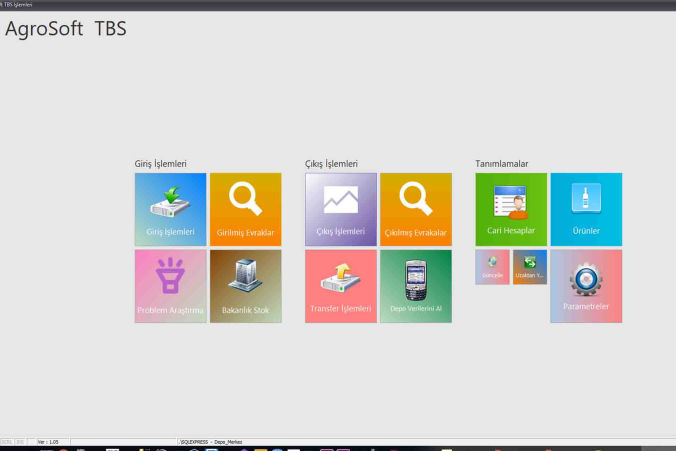Click Ver : 1.05 in status bar
This screenshot has width=676, height=451.
coord(48,442)
